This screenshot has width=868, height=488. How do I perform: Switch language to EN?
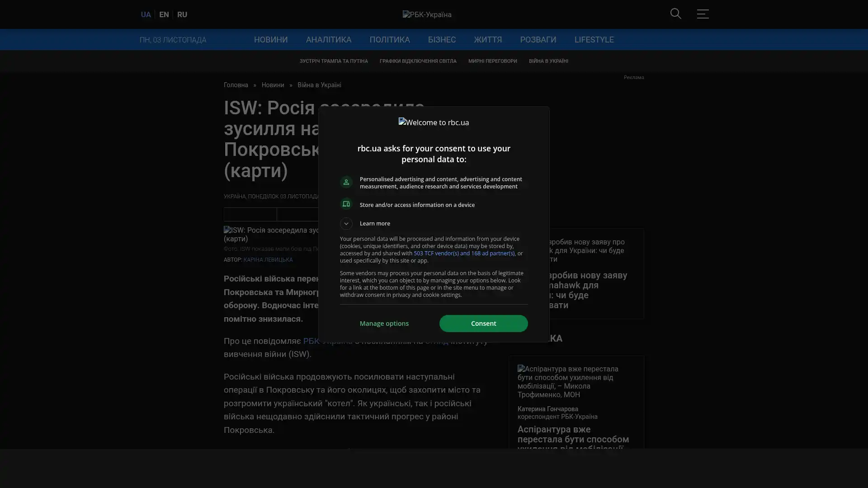(164, 14)
